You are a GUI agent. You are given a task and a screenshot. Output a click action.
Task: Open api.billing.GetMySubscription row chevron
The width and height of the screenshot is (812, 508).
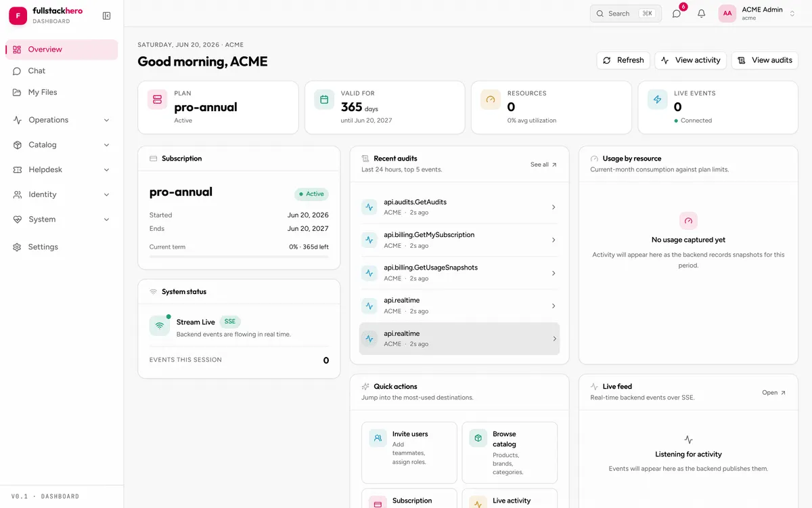pyautogui.click(x=554, y=240)
